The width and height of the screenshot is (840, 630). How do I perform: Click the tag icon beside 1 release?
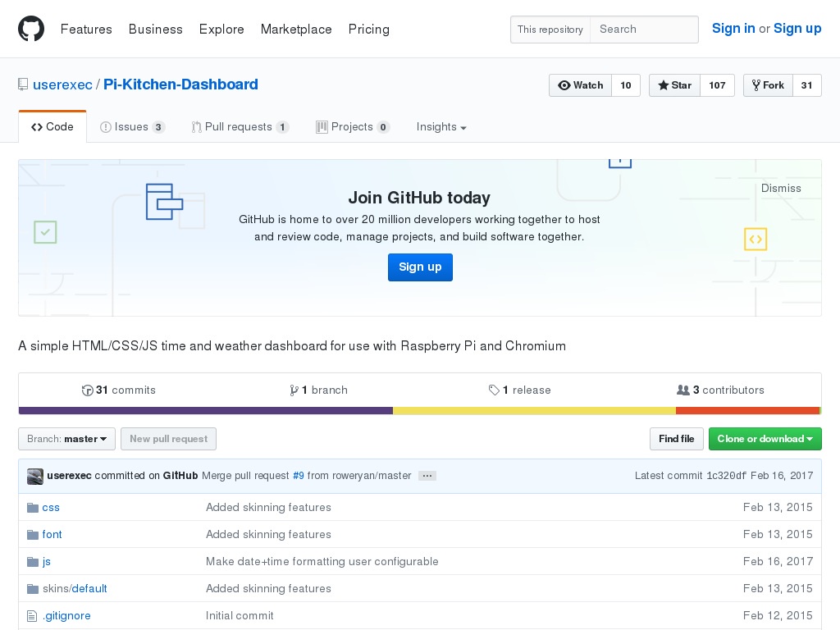pyautogui.click(x=494, y=390)
